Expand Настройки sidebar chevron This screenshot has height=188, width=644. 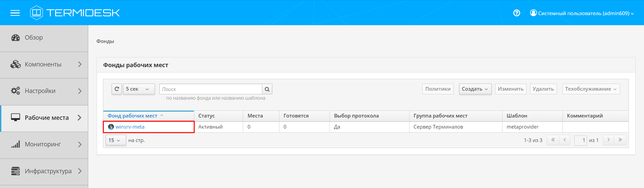(x=80, y=91)
